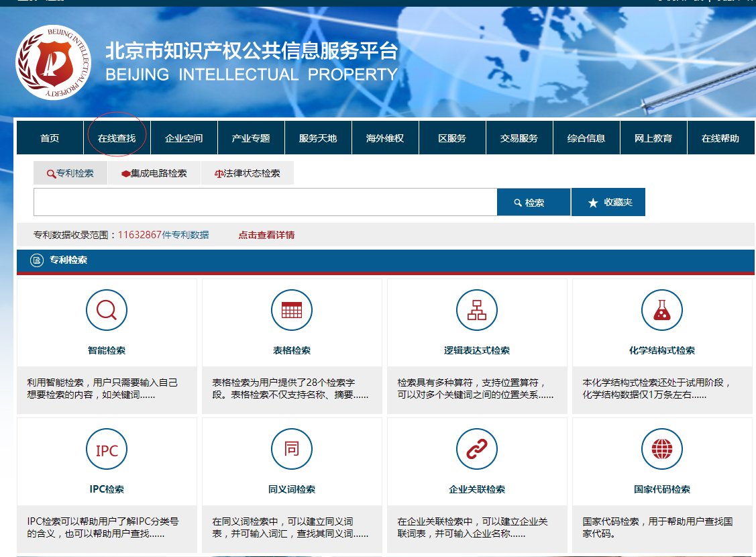Open the table search grid icon
The height and width of the screenshot is (557, 756).
[x=292, y=309]
